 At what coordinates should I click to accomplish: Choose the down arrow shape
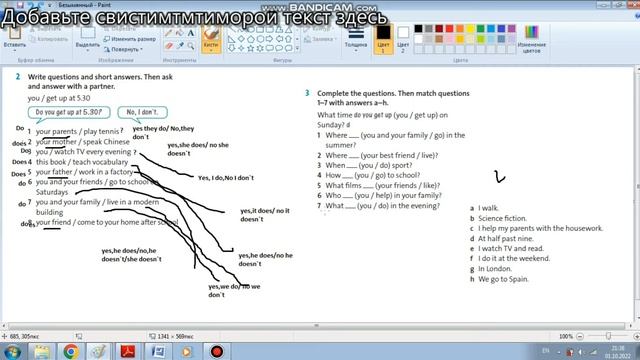231,48
